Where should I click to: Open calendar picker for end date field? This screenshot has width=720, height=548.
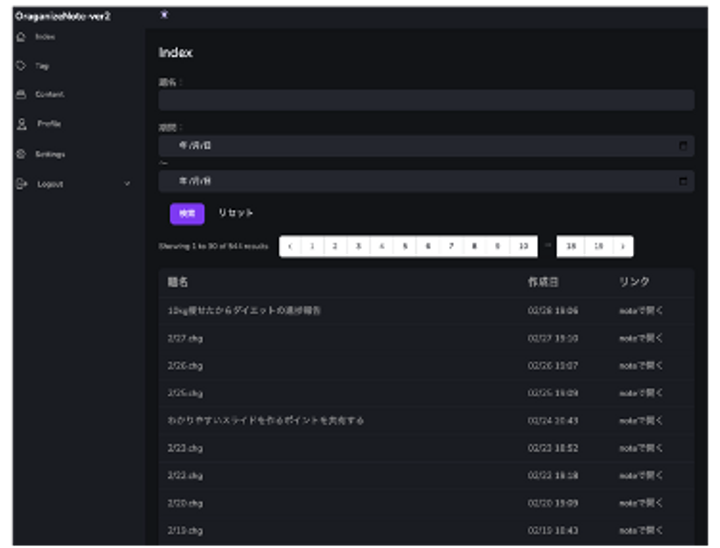click(x=683, y=181)
